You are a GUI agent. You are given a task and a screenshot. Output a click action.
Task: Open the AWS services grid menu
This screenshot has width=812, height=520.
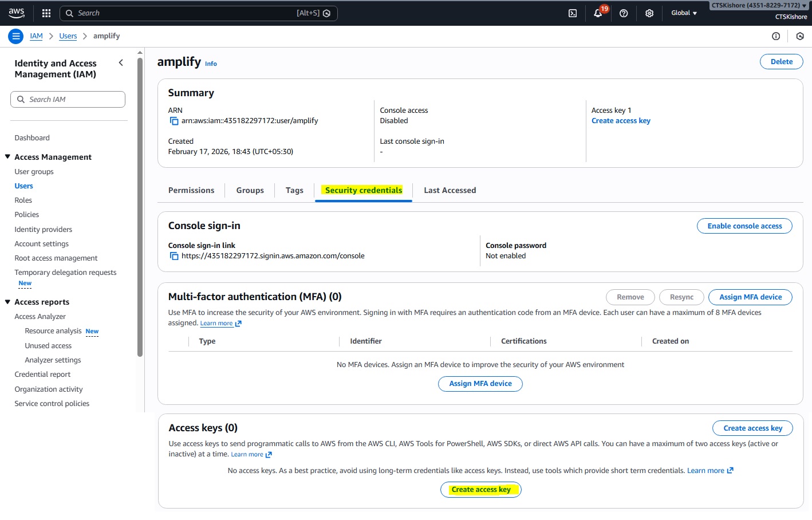[46, 13]
